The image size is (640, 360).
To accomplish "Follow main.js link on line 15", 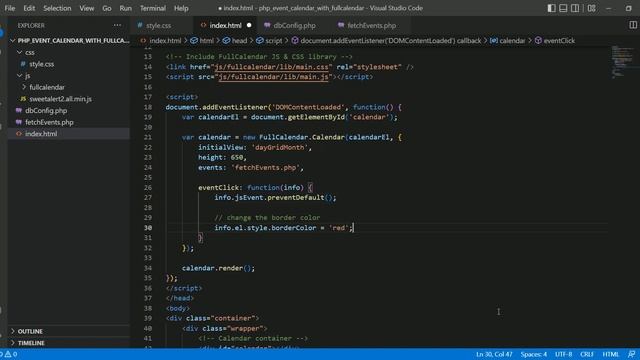I will click(273, 77).
